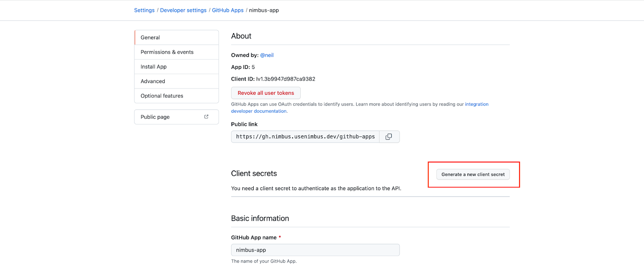This screenshot has height=268, width=644.
Task: Click the App ID: 5 text
Action: coord(243,67)
